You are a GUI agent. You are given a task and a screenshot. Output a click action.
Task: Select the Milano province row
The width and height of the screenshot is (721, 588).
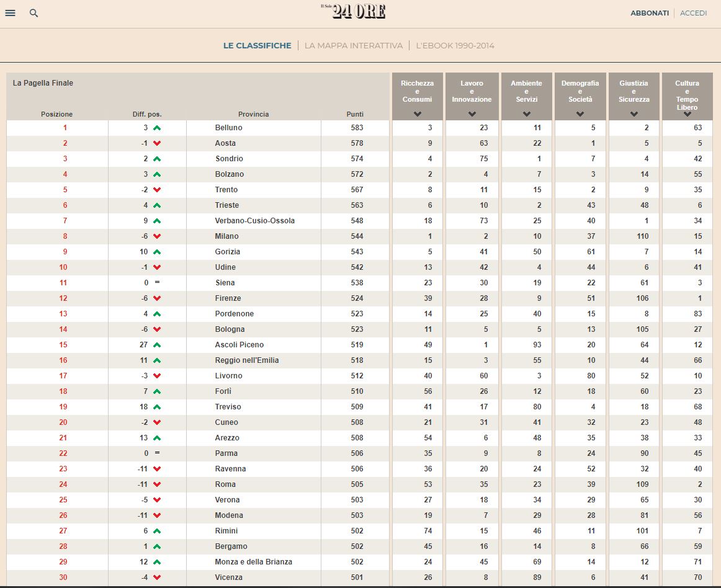(359, 236)
